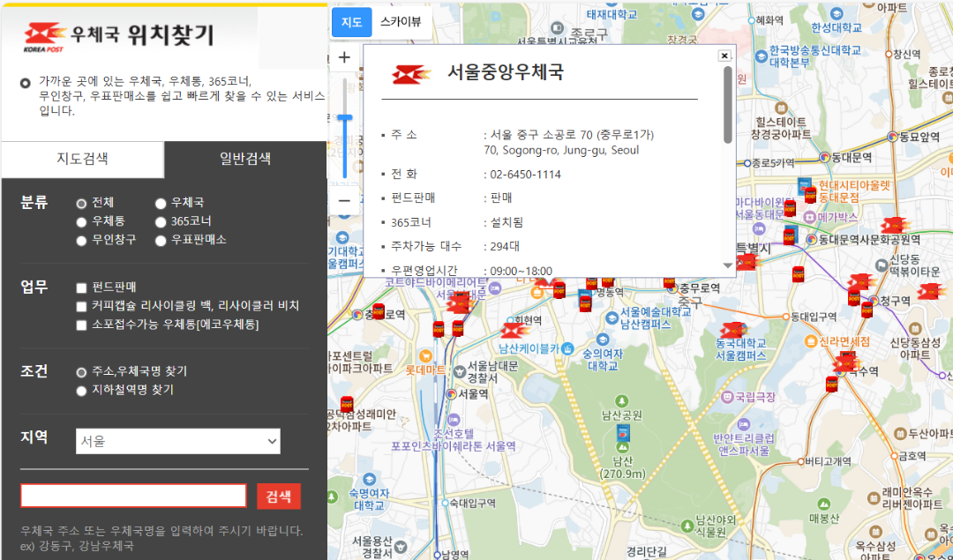Select the 지하철역명 찾기 radio option
Screen dimensions: 953x560
pos(80,390)
